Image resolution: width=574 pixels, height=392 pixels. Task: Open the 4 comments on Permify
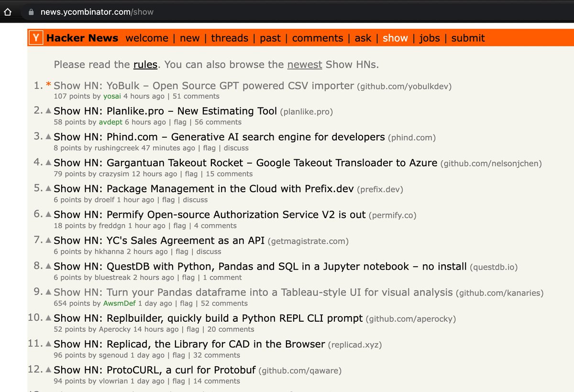click(215, 226)
